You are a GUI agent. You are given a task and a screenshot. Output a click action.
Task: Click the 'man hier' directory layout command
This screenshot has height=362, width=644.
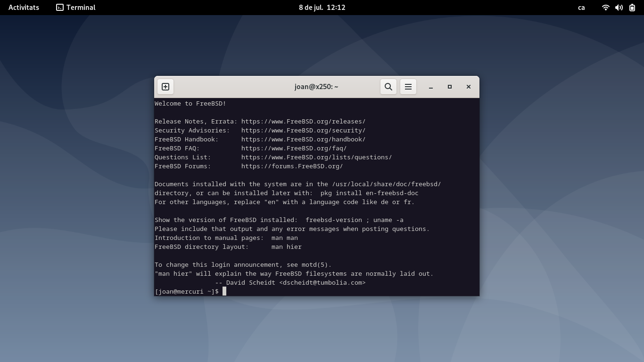[286, 247]
